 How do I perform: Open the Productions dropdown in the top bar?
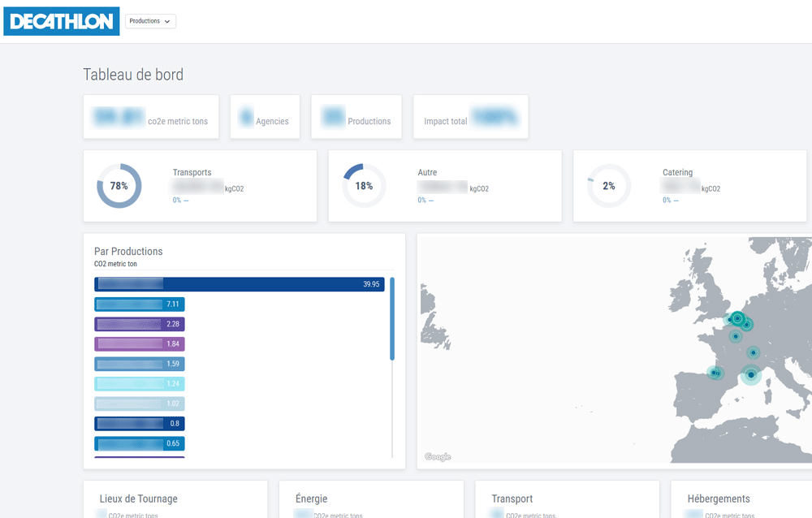pos(149,21)
